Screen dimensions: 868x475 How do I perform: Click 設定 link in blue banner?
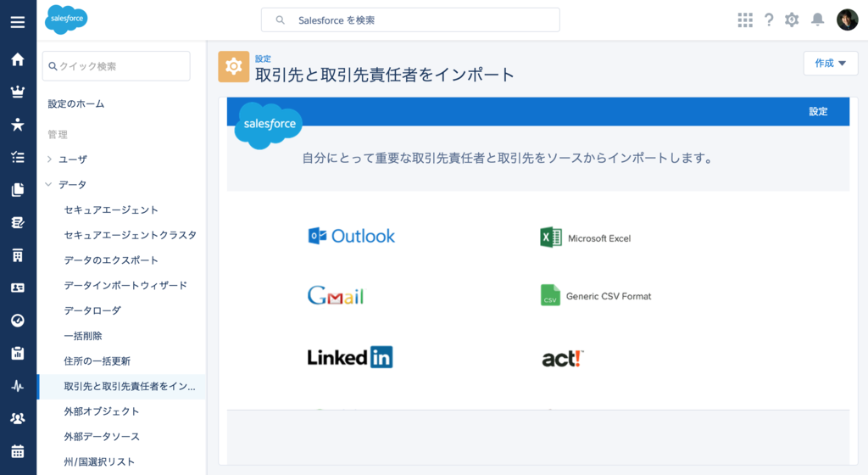(x=818, y=111)
